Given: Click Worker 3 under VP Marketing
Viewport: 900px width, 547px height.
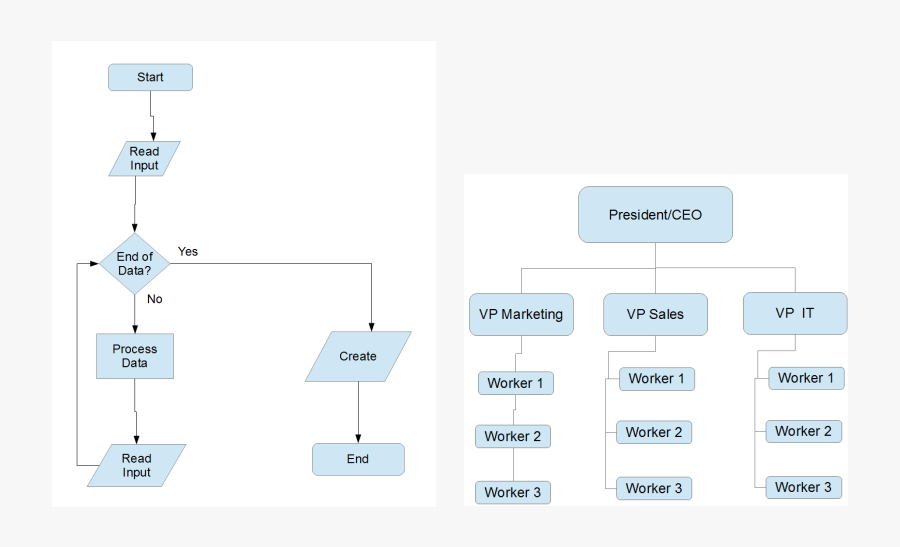Looking at the screenshot, I should [x=513, y=492].
